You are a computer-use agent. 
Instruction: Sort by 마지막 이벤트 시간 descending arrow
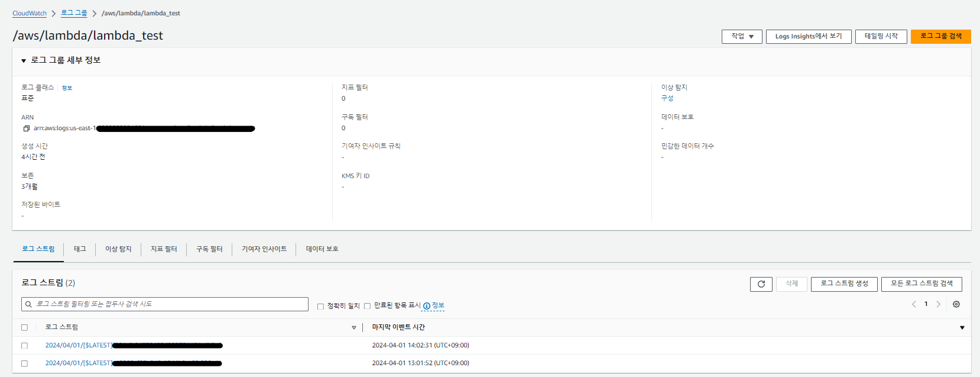coord(962,328)
